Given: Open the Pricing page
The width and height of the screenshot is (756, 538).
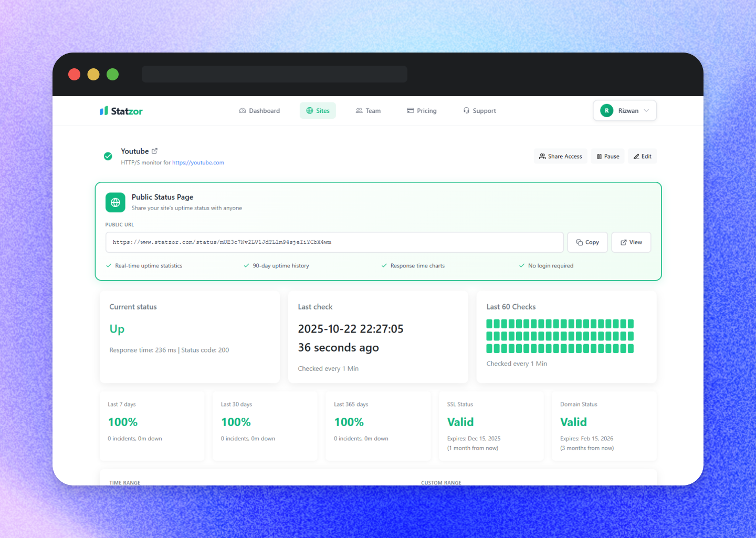Looking at the screenshot, I should tap(422, 110).
